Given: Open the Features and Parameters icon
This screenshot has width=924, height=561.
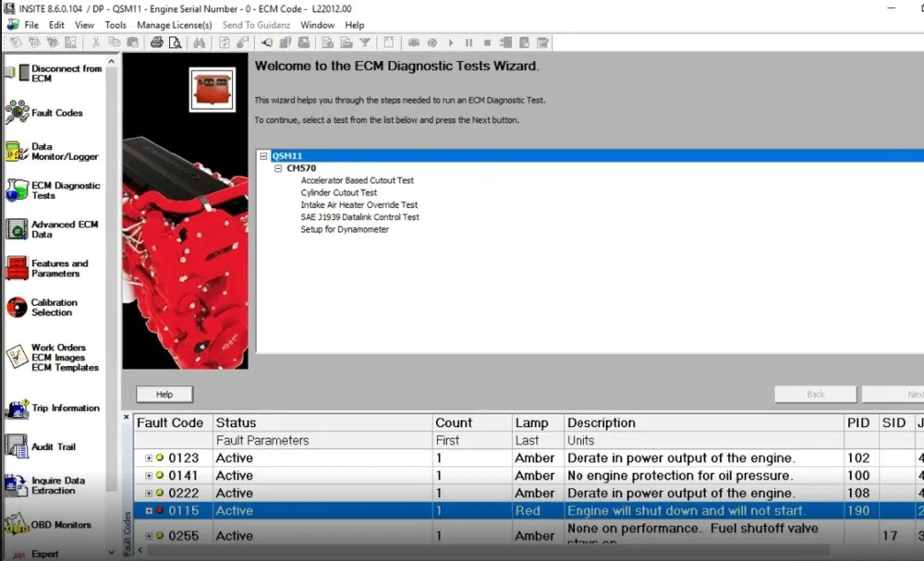Looking at the screenshot, I should point(17,268).
